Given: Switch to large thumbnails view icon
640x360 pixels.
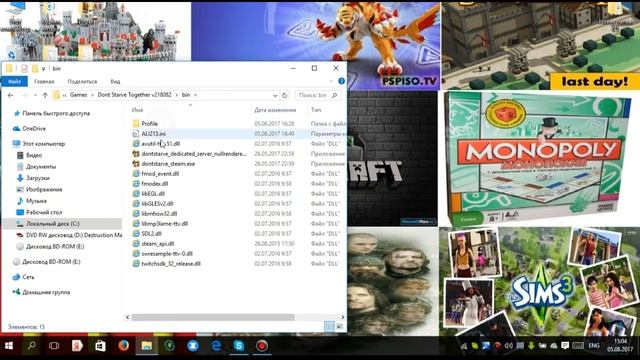Looking at the screenshot, I should 340,326.
